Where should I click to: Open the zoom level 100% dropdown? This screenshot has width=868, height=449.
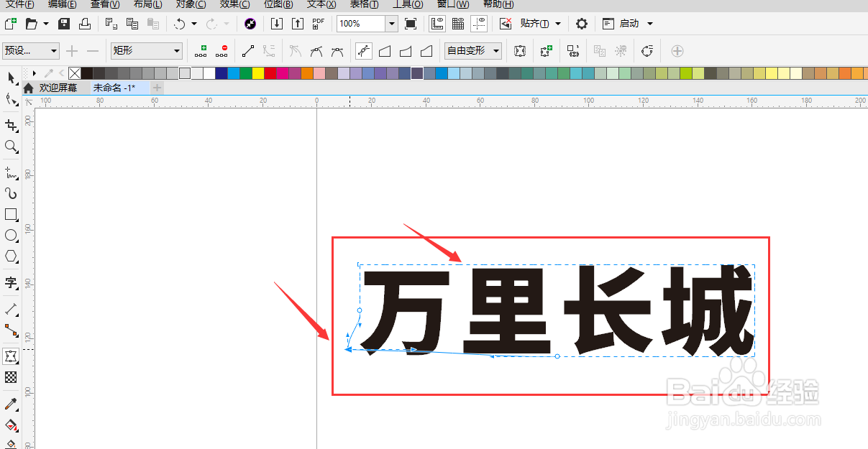392,23
